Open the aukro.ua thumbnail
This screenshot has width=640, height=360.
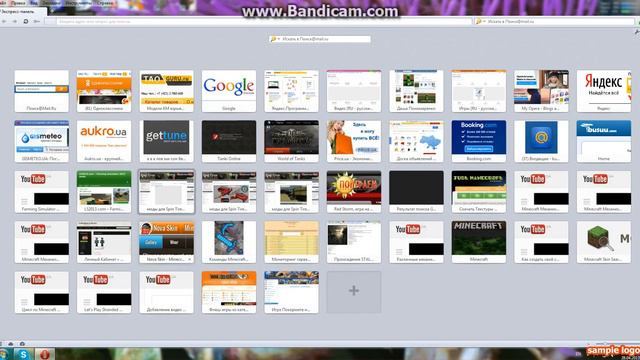(x=104, y=141)
